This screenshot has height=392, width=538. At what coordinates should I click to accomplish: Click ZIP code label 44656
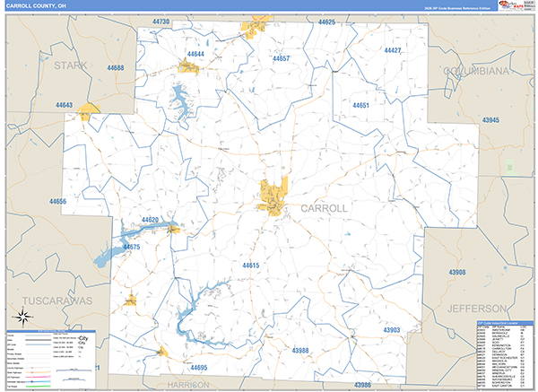pyautogui.click(x=57, y=202)
